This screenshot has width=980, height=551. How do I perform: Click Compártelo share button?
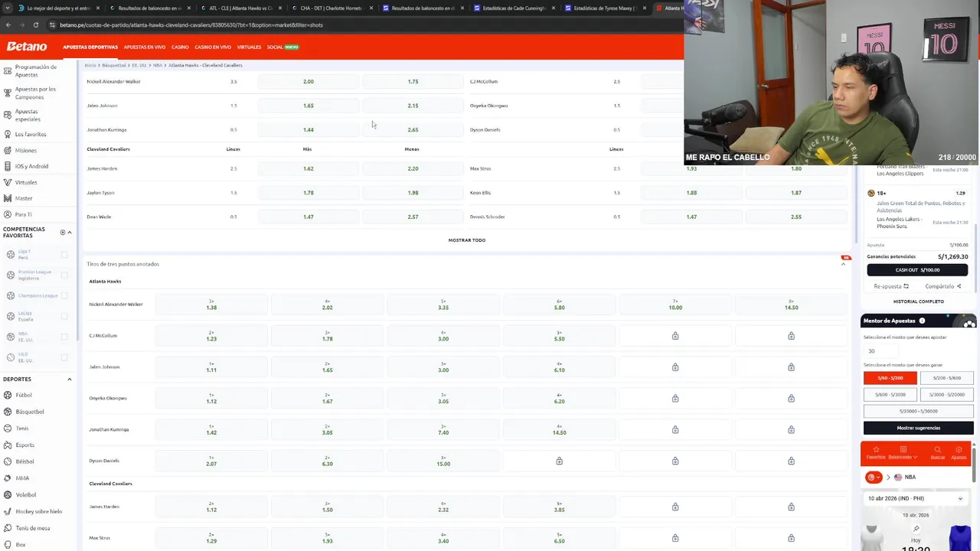point(942,286)
